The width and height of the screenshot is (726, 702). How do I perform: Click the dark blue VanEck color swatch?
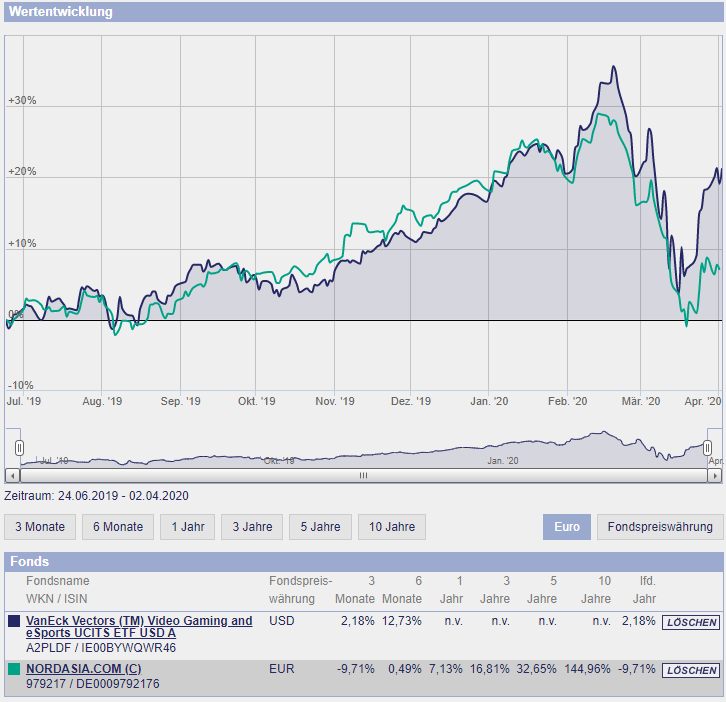tap(14, 621)
